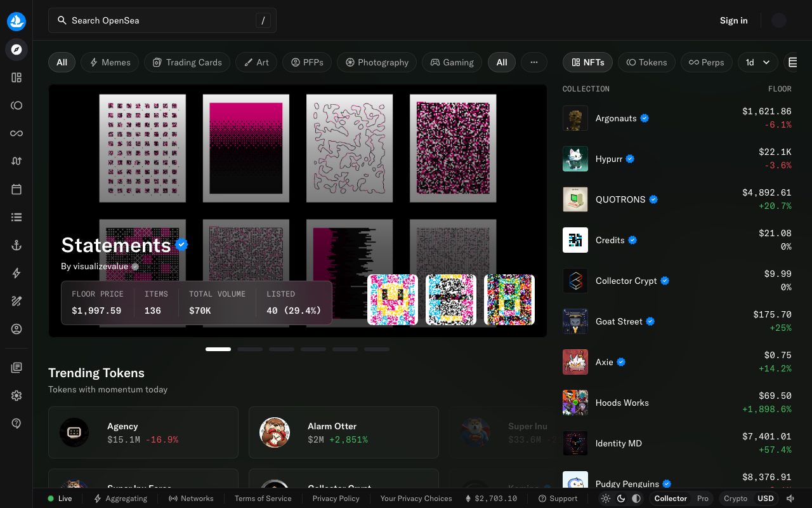The image size is (812, 508).
Task: Filter by the Trading Cards category
Action: click(x=187, y=62)
